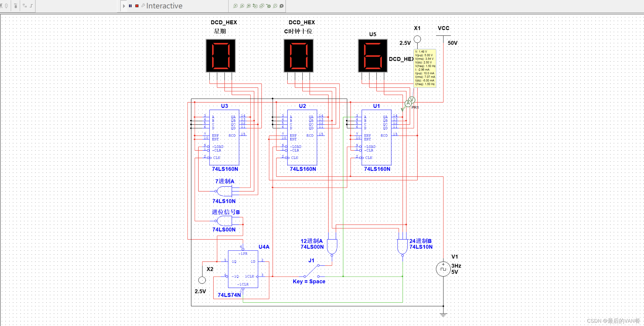644x326 pixels.
Task: Toggle the J1 Space key switch
Action: pos(311,271)
